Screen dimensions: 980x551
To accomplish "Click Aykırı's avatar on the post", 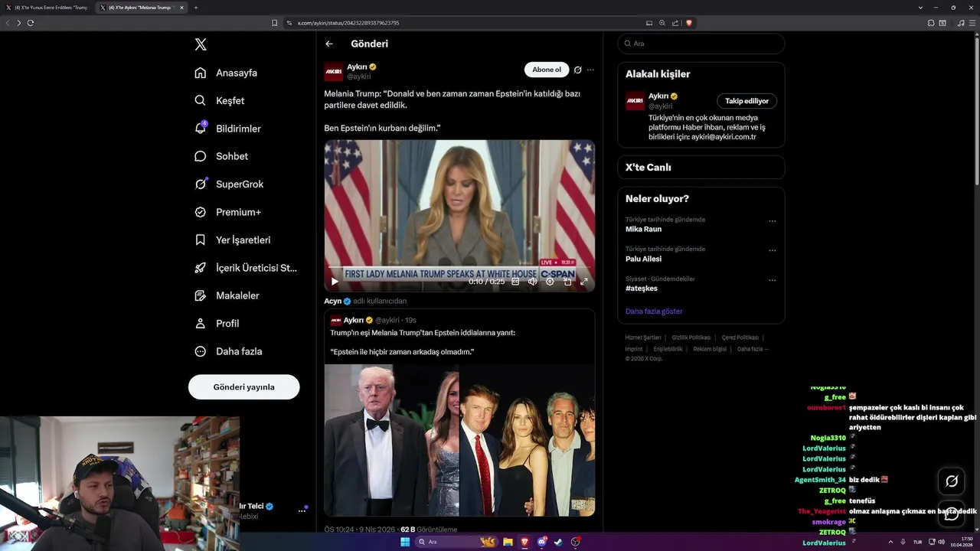I will coord(334,72).
